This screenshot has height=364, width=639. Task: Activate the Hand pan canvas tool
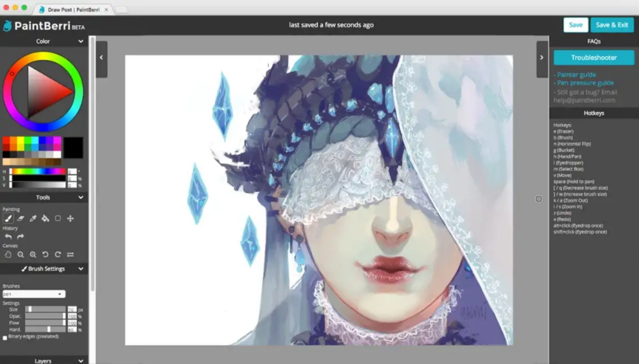click(x=8, y=254)
